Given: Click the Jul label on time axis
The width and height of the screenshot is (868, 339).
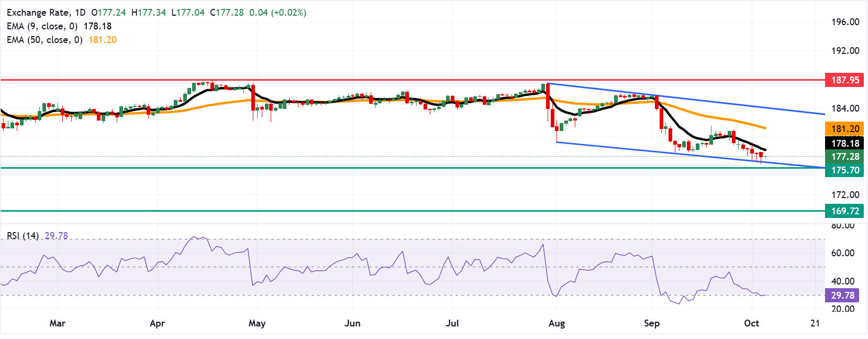Looking at the screenshot, I should tap(452, 323).
